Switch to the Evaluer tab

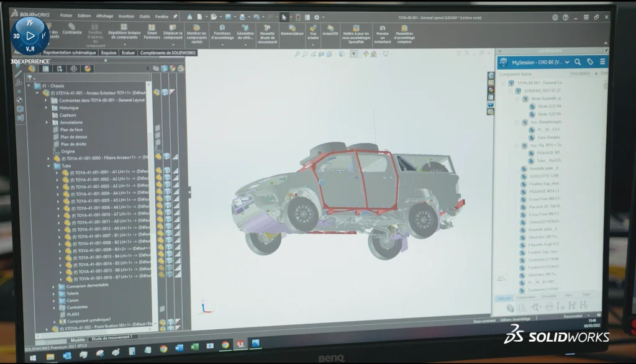(128, 53)
